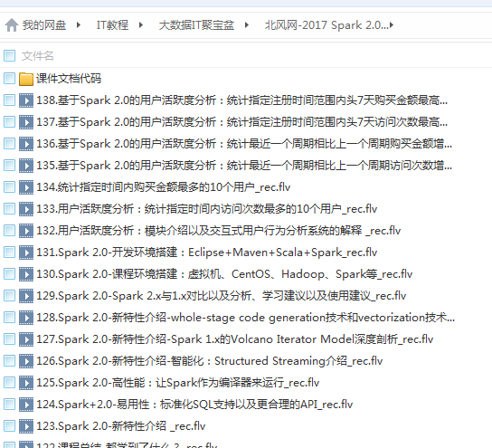Click video icon for file 126
This screenshot has width=492, height=448.
[x=26, y=361]
